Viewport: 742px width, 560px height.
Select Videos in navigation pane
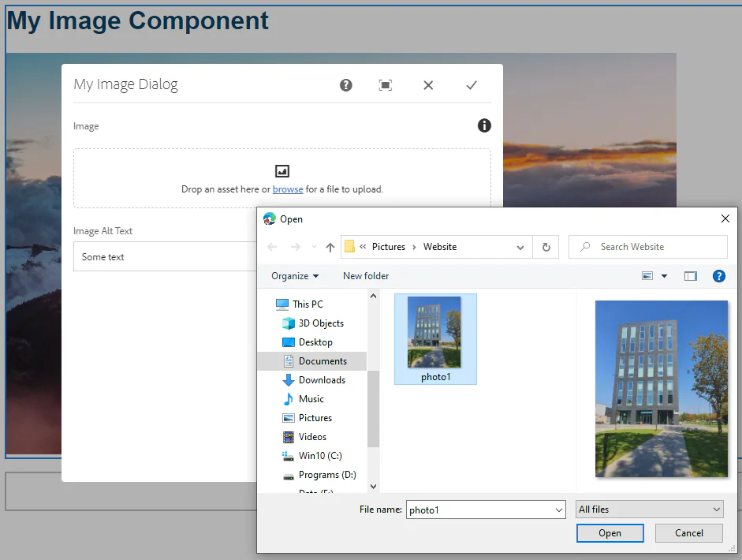pos(312,437)
